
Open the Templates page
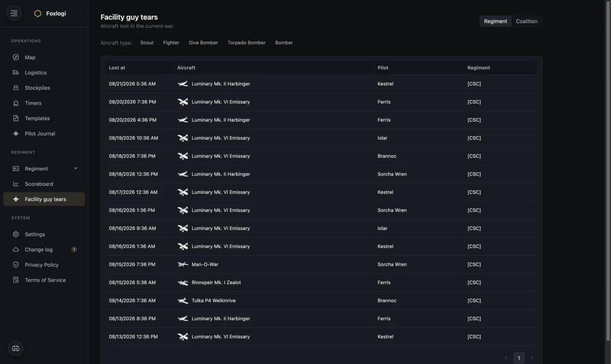[44, 118]
